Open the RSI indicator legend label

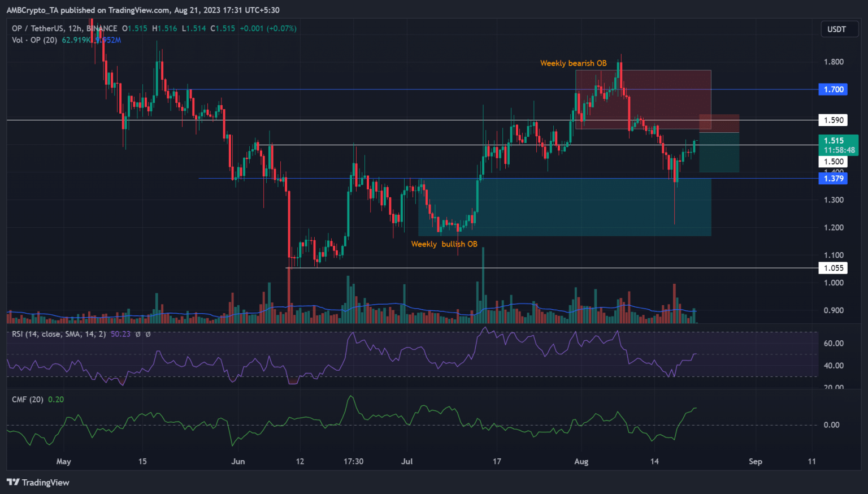(x=59, y=334)
